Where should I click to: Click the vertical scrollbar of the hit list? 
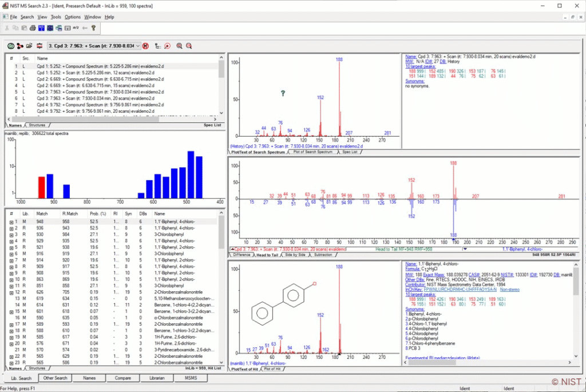point(221,288)
